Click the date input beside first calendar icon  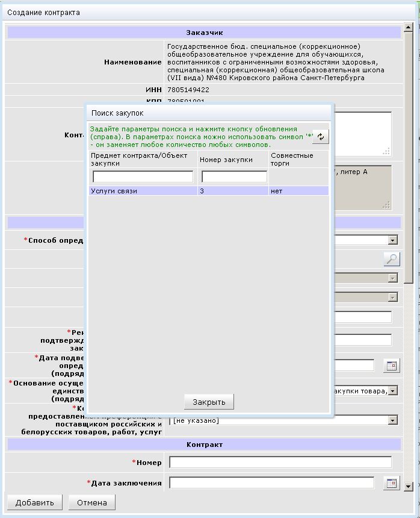pyautogui.click(x=354, y=366)
